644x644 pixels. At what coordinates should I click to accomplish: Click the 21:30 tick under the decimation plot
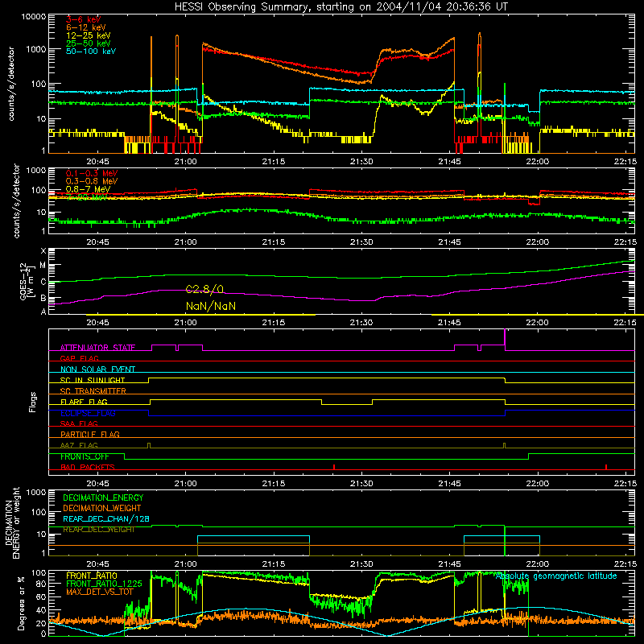coord(361,564)
